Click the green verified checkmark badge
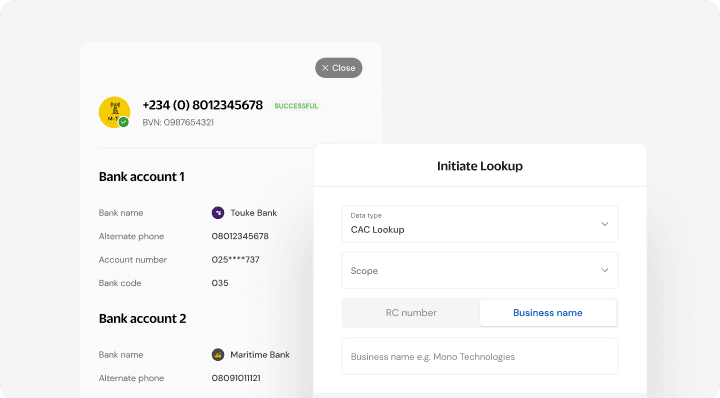 pyautogui.click(x=124, y=122)
